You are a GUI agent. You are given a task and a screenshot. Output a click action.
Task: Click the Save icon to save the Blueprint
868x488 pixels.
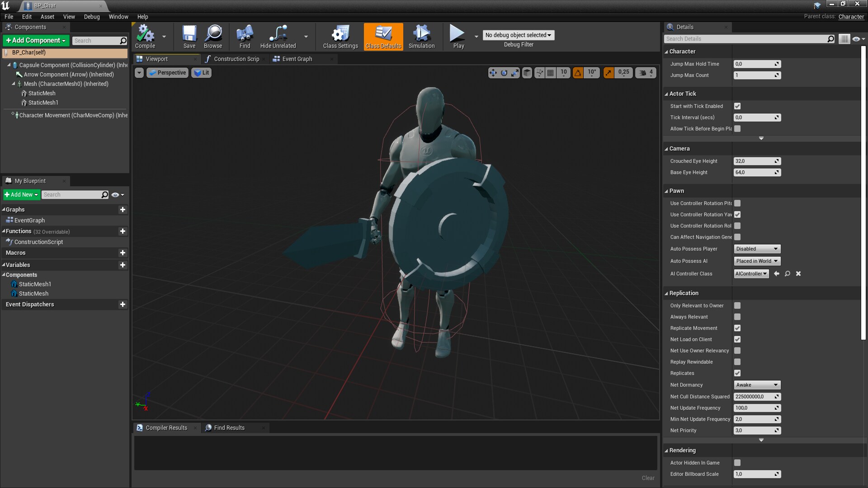click(x=189, y=34)
